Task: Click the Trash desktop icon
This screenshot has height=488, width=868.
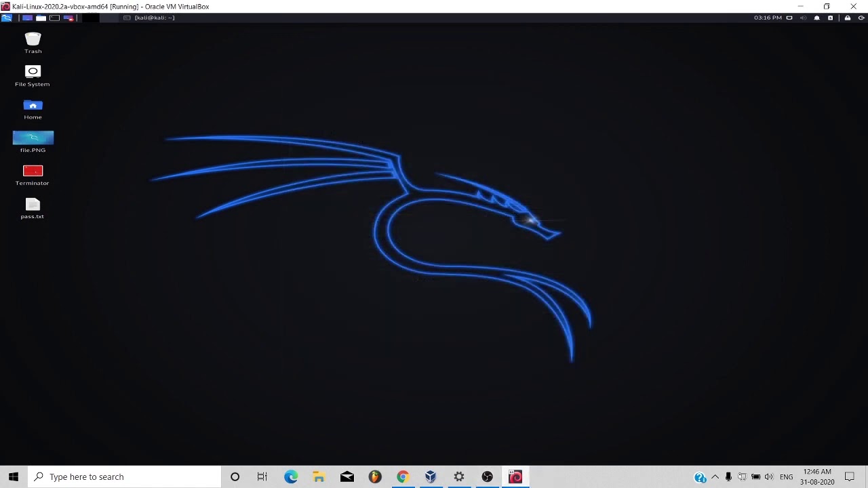Action: tap(33, 42)
